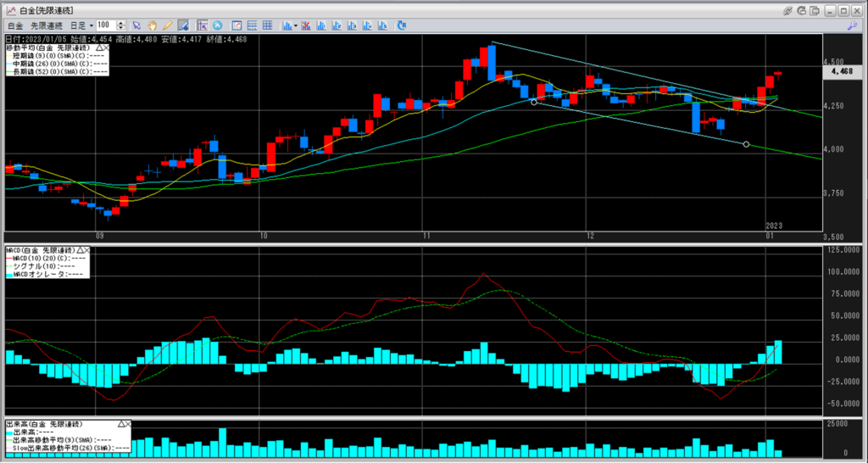
Task: Choose the pencil drawing tool
Action: (x=167, y=25)
